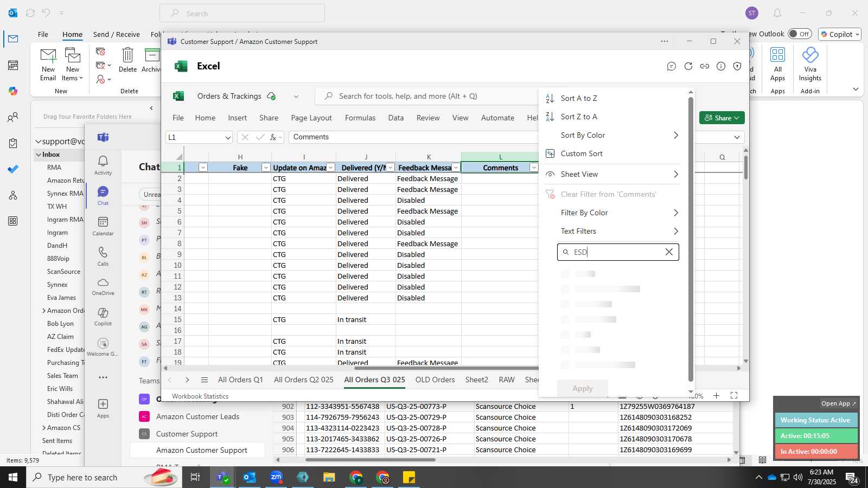
Task: Open Outlook Send / Receive tab
Action: pyautogui.click(x=117, y=34)
